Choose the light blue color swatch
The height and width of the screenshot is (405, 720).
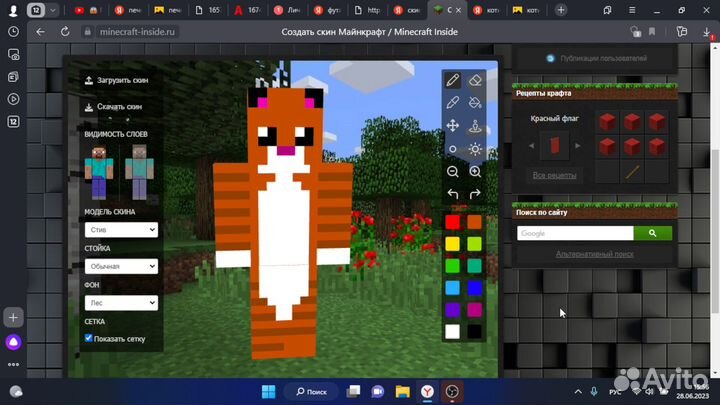(x=452, y=288)
